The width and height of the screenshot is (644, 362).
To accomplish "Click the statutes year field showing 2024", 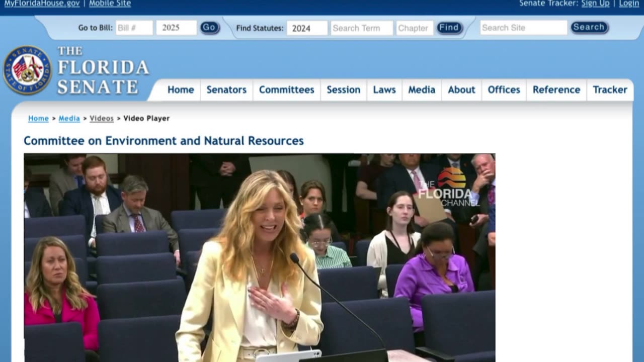I will click(307, 28).
